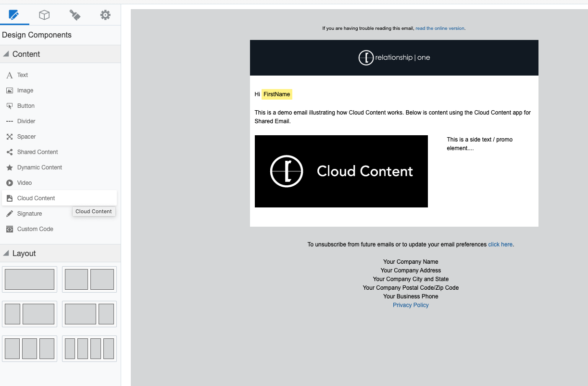The width and height of the screenshot is (588, 386).
Task: Click the Layout section header label
Action: click(24, 253)
